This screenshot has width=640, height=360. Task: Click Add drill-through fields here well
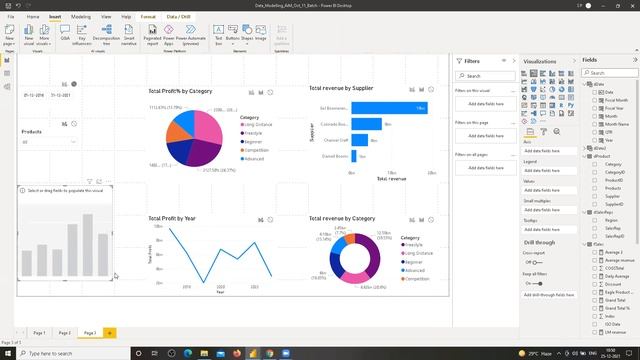pos(549,295)
